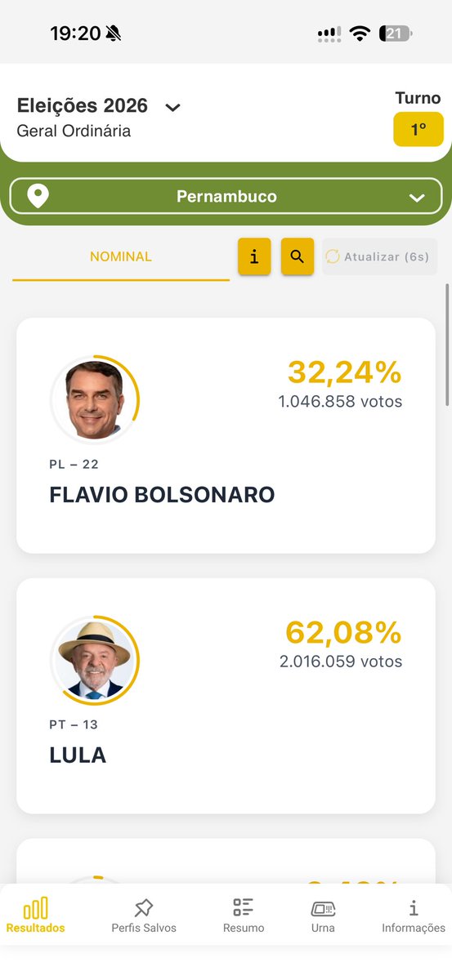This screenshot has height=980, width=452.
Task: Open the Pernambuco location dropdown
Action: click(226, 197)
